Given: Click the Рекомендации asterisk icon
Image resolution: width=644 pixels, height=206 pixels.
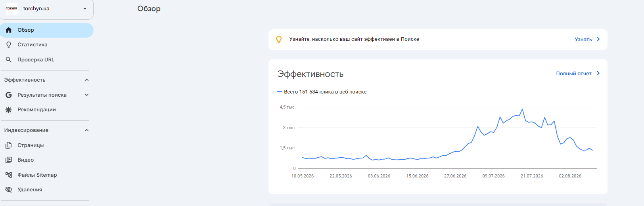Looking at the screenshot, I should point(9,110).
